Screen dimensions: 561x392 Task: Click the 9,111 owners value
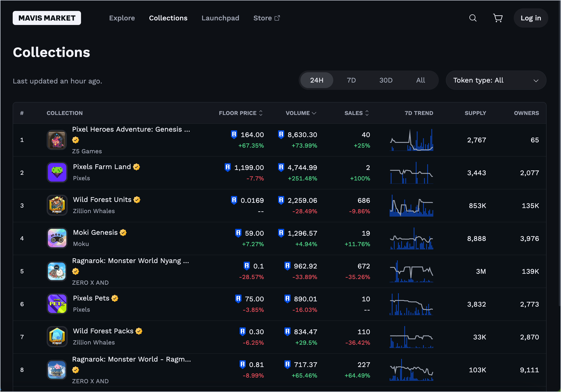pyautogui.click(x=529, y=370)
